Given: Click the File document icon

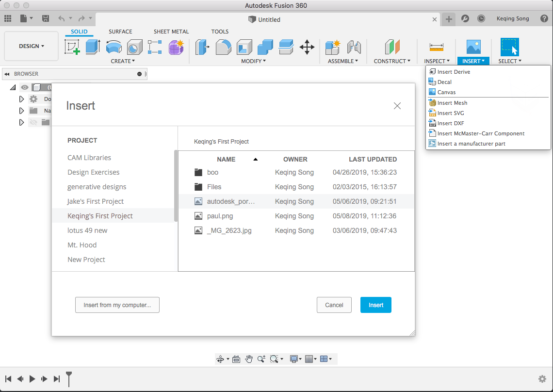Looking at the screenshot, I should point(24,19).
